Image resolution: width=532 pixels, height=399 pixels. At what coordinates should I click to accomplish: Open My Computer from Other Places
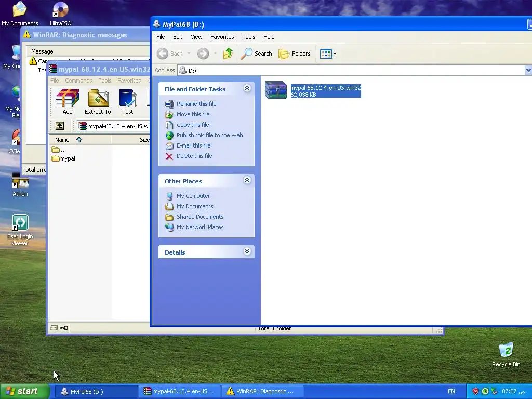pos(193,196)
